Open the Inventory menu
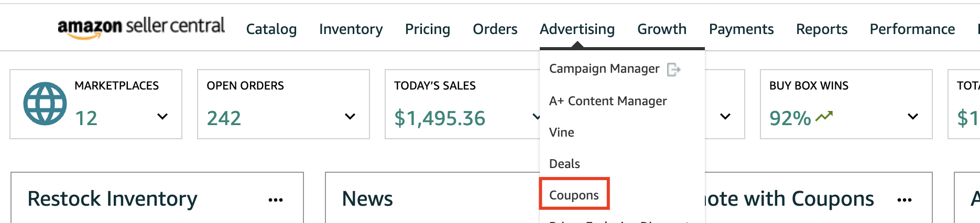The height and width of the screenshot is (223, 980). point(351,29)
